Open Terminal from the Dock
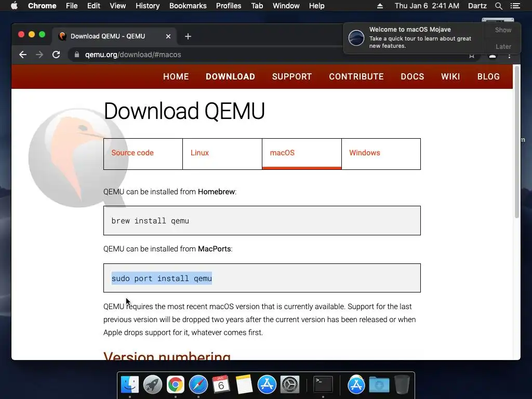Viewport: 532px width, 399px height. tap(323, 385)
